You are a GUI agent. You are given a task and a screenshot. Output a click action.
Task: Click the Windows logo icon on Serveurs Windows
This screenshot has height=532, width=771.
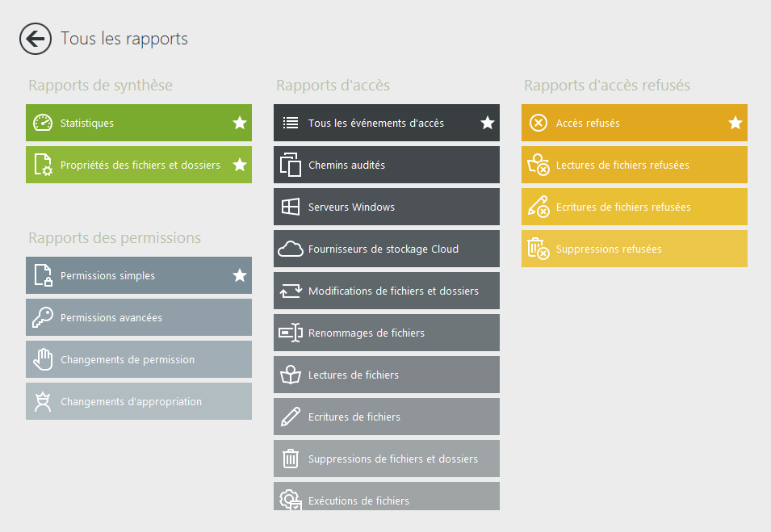(291, 207)
